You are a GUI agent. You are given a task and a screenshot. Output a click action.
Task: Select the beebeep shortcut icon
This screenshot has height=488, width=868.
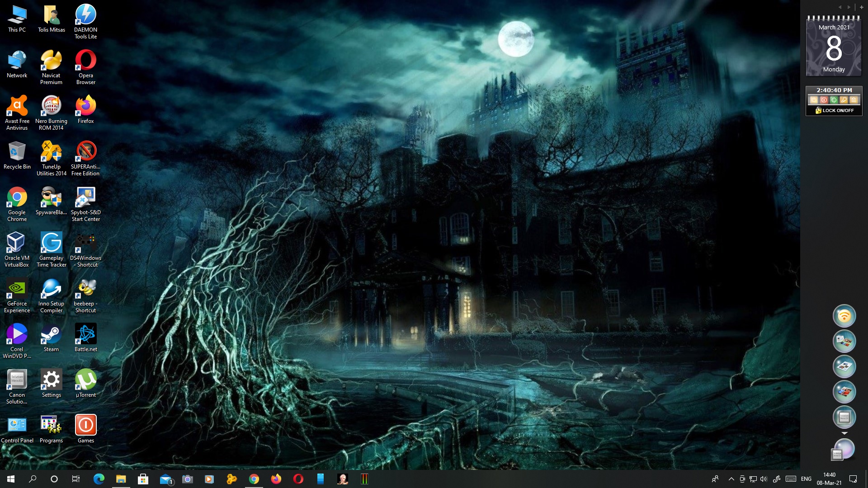(86, 296)
